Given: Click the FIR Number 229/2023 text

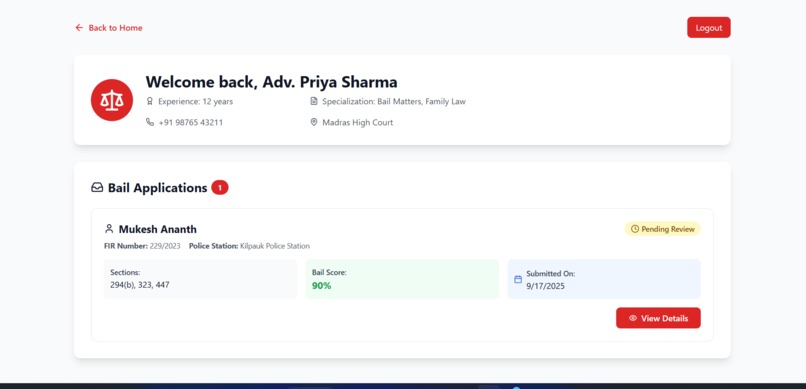Looking at the screenshot, I should [142, 246].
